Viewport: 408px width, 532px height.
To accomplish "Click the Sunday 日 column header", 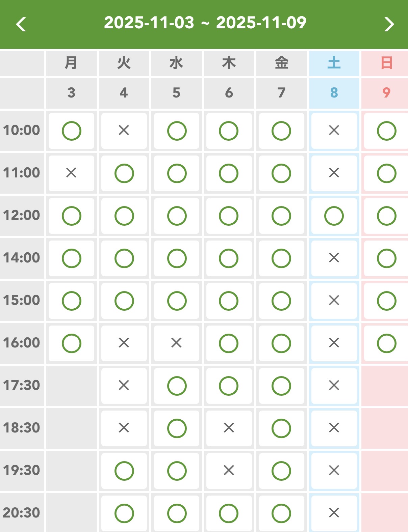I will coord(386,63).
